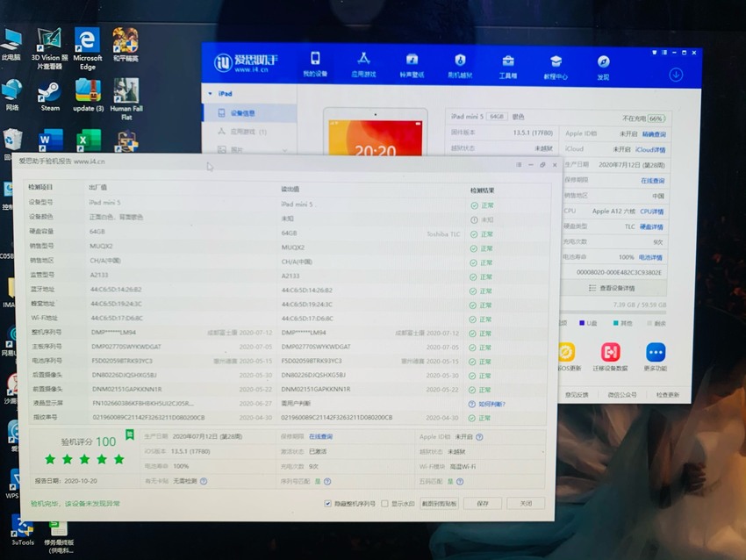Open the 硬盘详情 link

[x=651, y=226]
